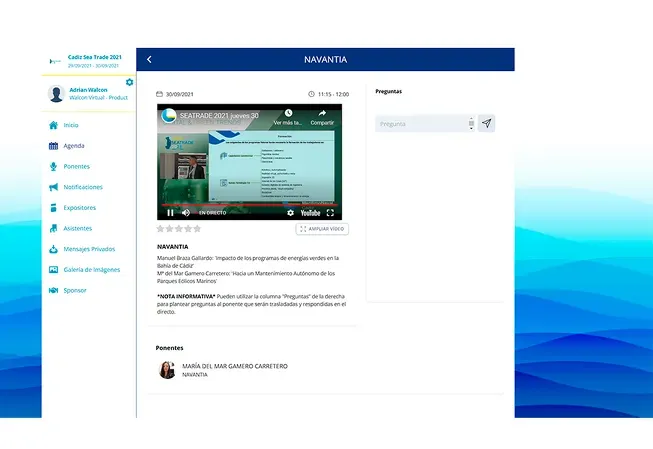Enter fullscreen on the video player
This screenshot has height=449, width=653.
point(330,213)
